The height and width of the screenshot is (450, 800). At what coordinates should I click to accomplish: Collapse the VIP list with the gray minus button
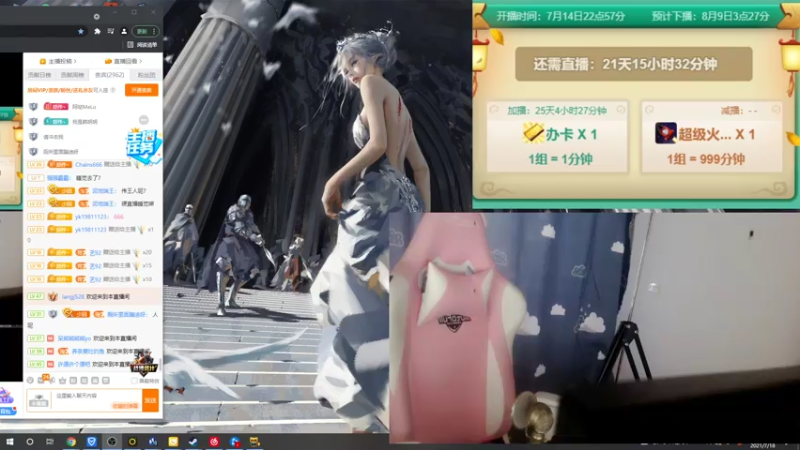[x=144, y=120]
